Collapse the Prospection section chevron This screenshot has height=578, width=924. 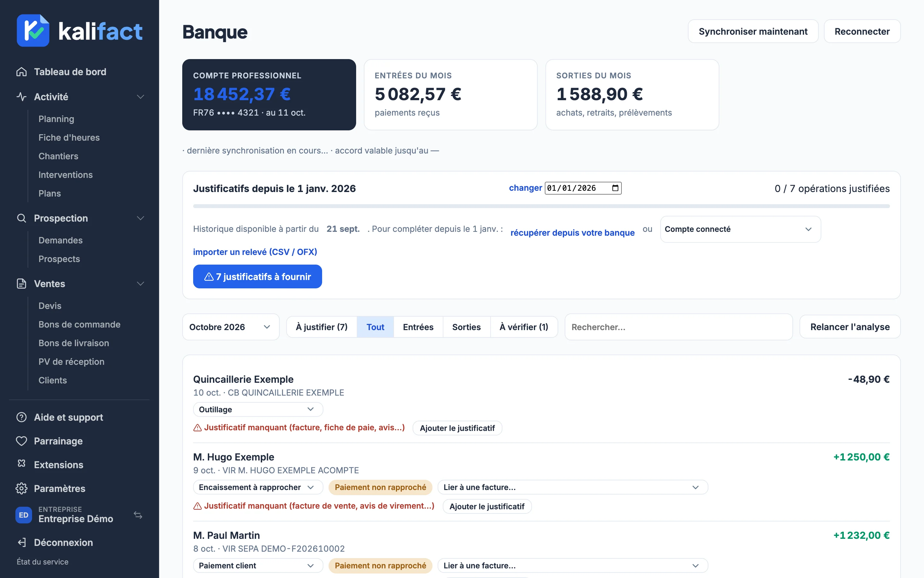[141, 218]
